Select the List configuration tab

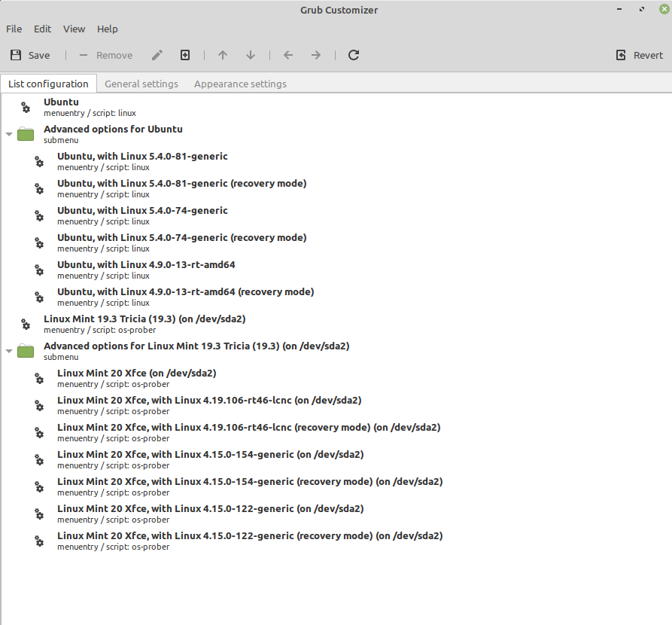coord(48,84)
